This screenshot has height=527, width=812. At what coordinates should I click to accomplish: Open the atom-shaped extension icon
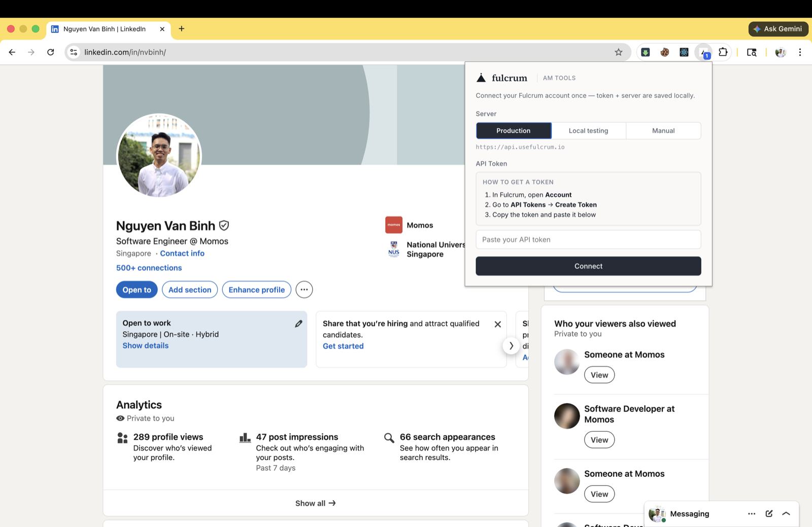(684, 52)
